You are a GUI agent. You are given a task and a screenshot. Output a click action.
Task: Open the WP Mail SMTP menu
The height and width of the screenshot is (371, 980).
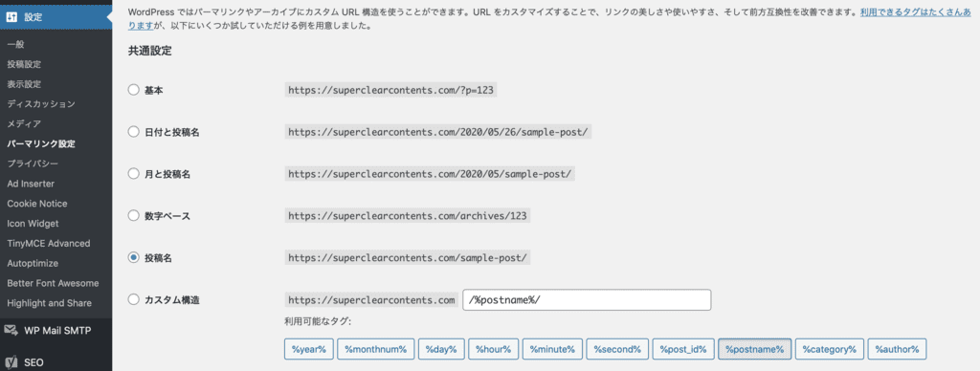56,331
